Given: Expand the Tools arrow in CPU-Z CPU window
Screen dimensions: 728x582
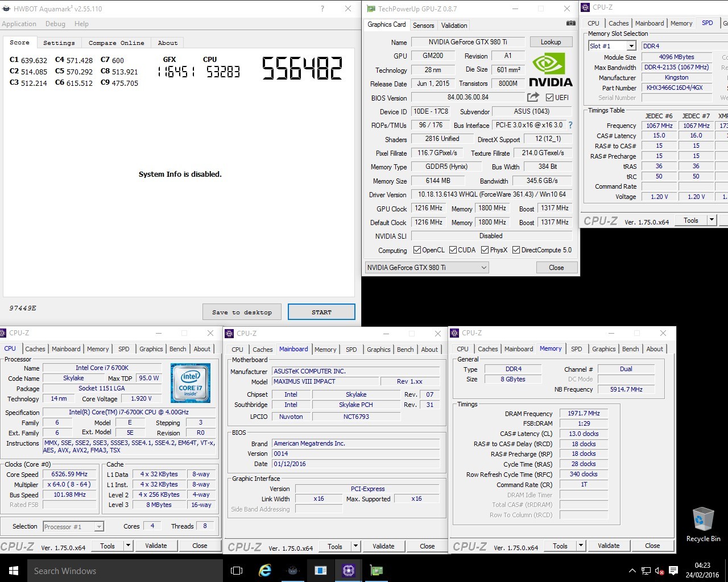Looking at the screenshot, I should point(129,546).
